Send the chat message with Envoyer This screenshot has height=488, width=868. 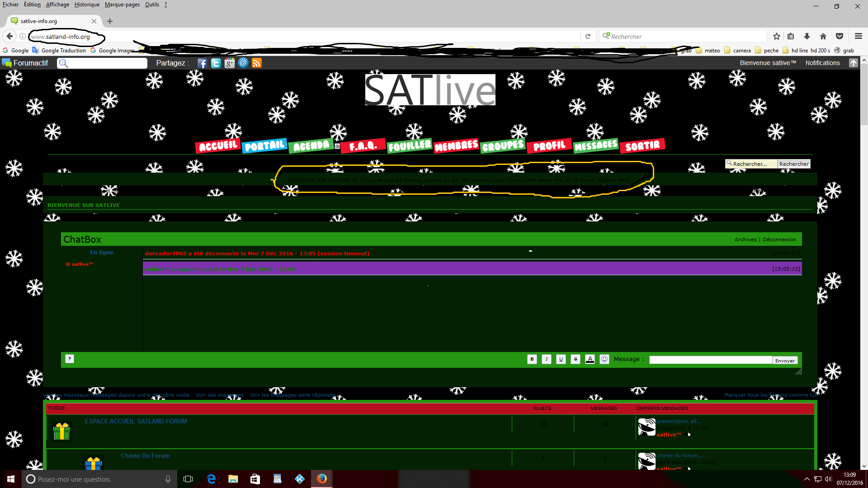pyautogui.click(x=785, y=360)
